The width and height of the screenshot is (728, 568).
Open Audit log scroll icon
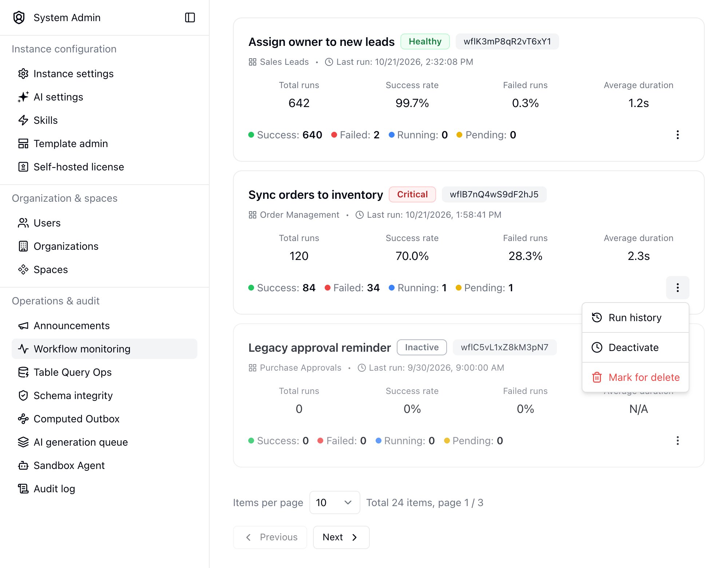(23, 489)
